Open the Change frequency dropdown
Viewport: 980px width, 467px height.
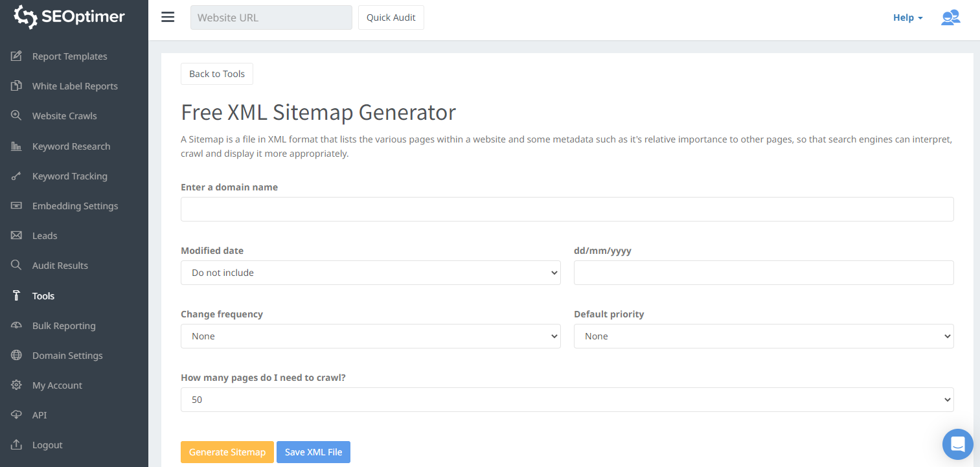(370, 336)
